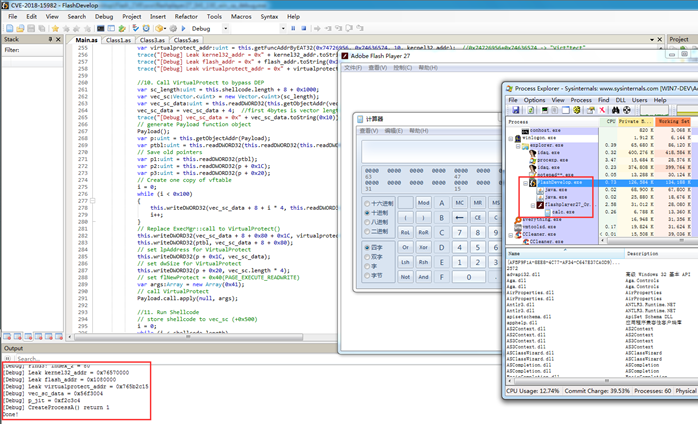Click the yellow star bookmark icon
Screen dimensions: 698x424
tap(55, 28)
